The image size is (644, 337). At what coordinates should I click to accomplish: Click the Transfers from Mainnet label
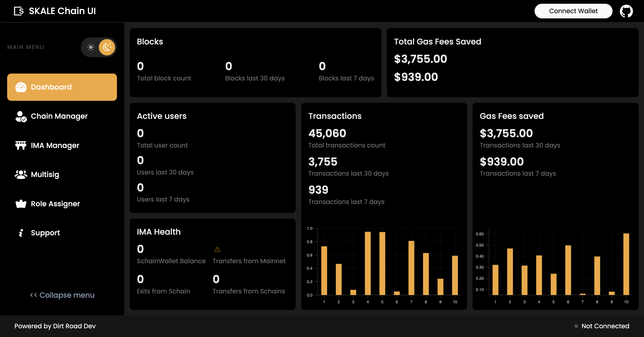[x=249, y=261]
